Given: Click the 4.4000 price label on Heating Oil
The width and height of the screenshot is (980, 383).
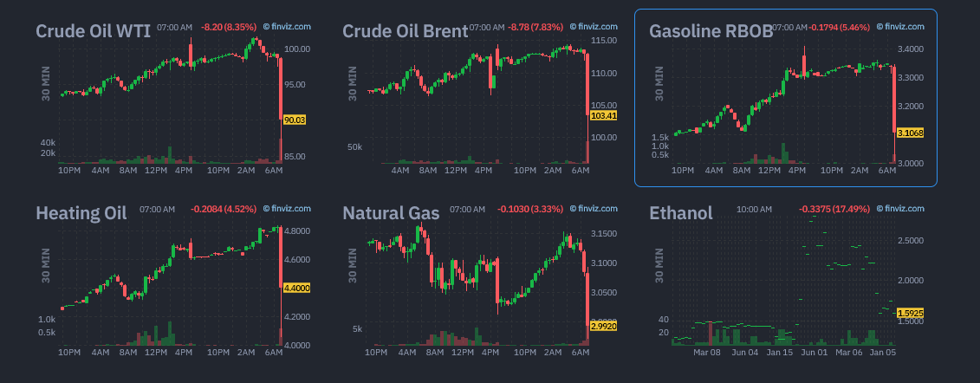Looking at the screenshot, I should (x=296, y=288).
